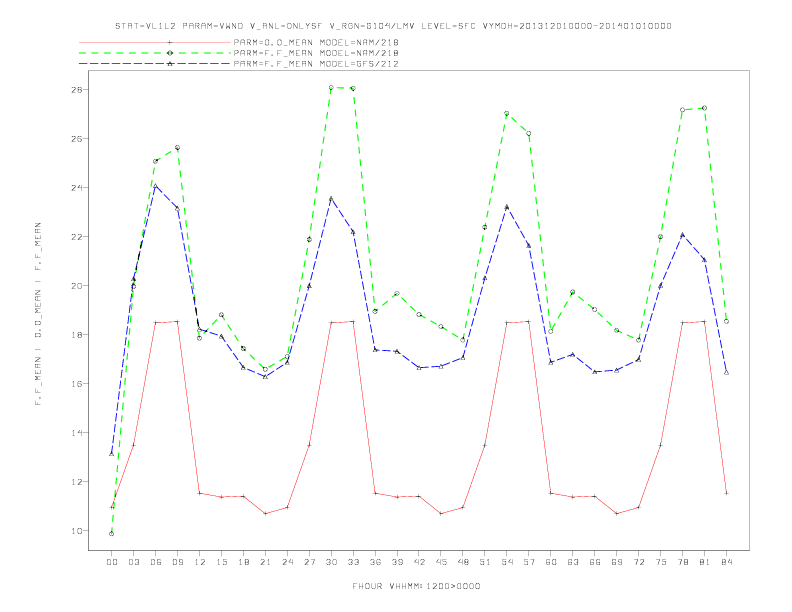
Task: Click blue triangle data point at hour 84
Action: click(726, 372)
